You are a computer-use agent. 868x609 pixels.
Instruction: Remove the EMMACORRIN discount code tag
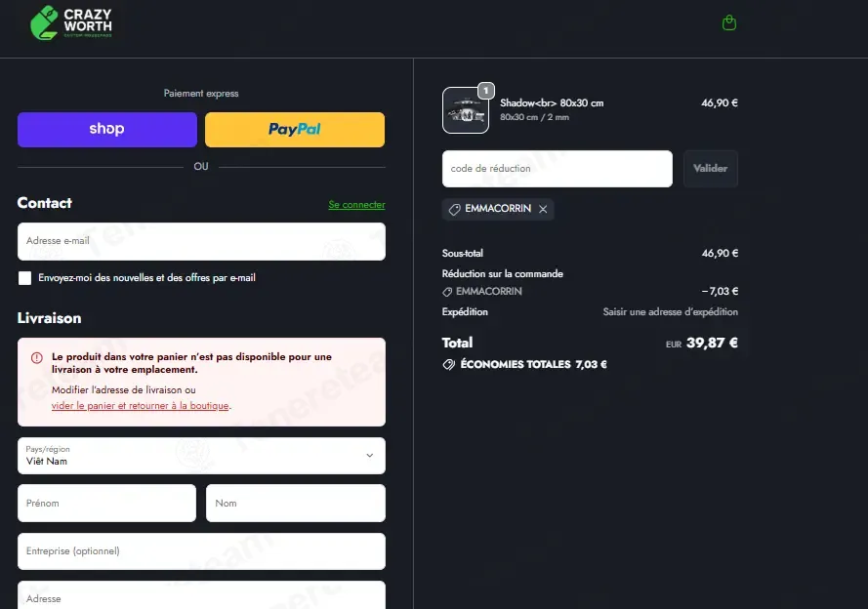click(543, 209)
